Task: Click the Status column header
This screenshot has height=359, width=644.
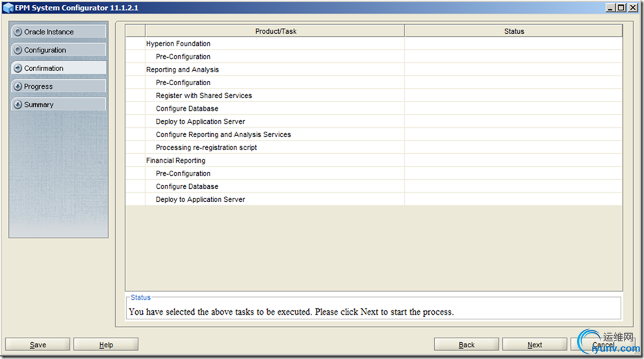Action: click(x=514, y=31)
